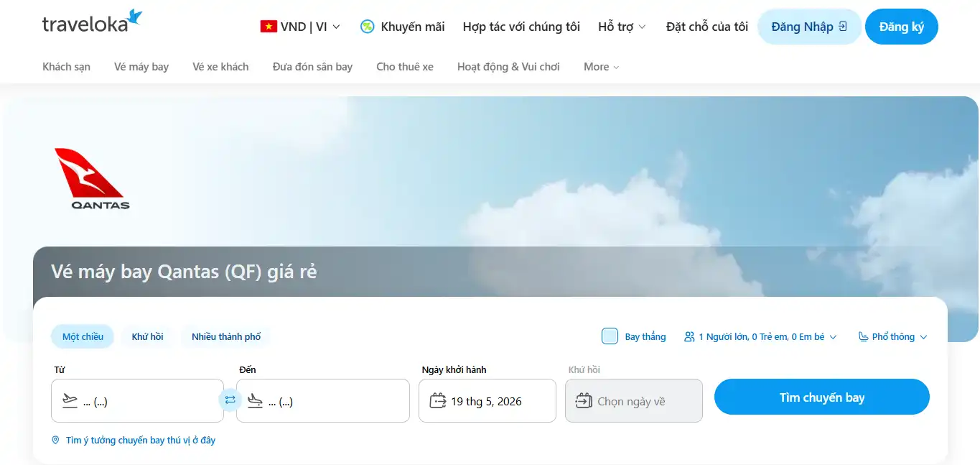Click the location pin icon near flight ideas
Screen dimensions: 980x465
coord(55,440)
